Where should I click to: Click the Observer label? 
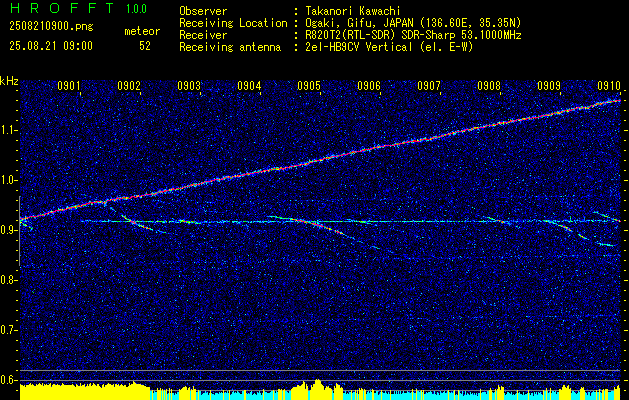click(203, 11)
